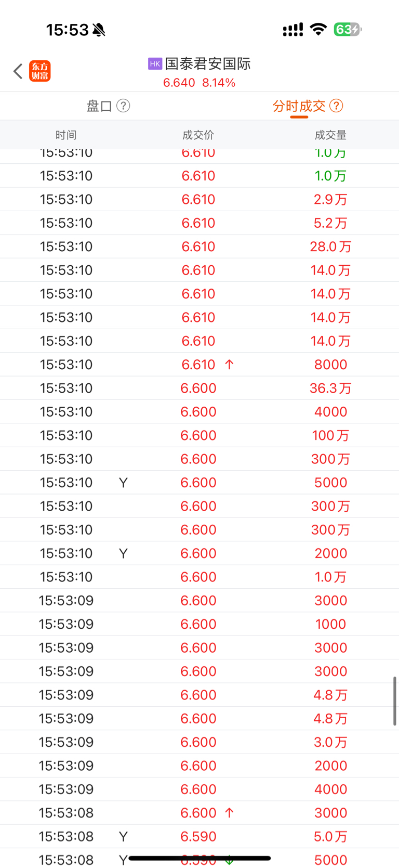Tap the up arrow next to 6.610
Viewport: 399px width, 868px height.
pos(229,365)
